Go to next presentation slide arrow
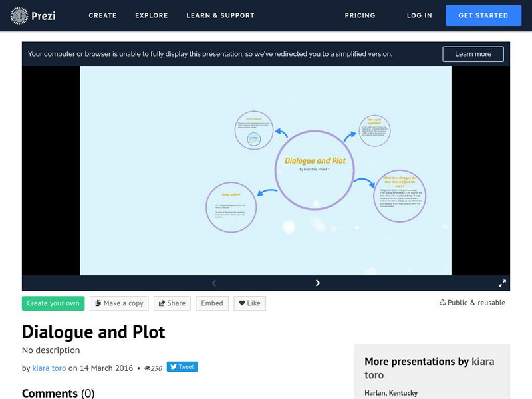The image size is (532, 399). pyautogui.click(x=318, y=283)
